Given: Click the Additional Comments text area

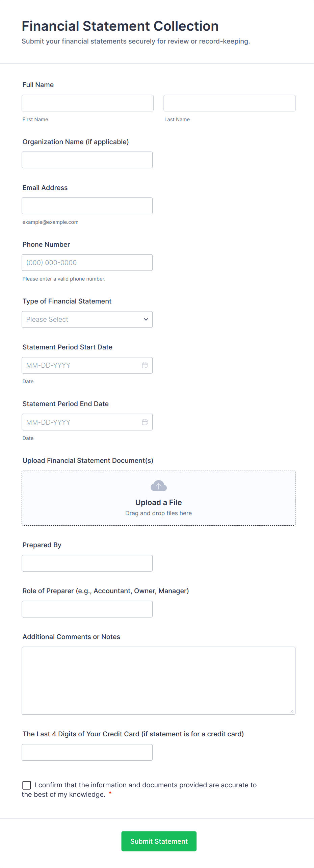Looking at the screenshot, I should click(x=158, y=681).
